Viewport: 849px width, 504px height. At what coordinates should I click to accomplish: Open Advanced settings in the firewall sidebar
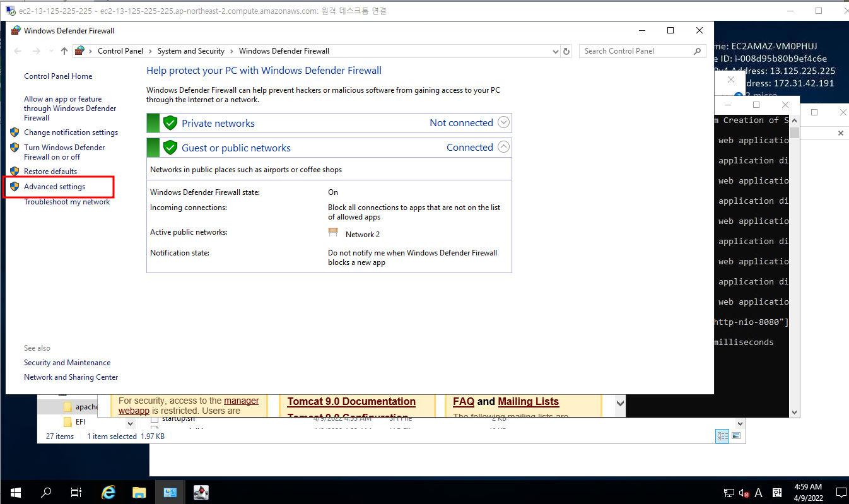tap(54, 187)
